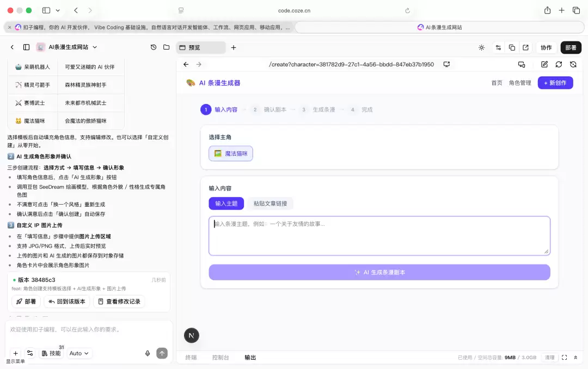Send message with the up-arrow button
The width and height of the screenshot is (588, 369).
[162, 353]
